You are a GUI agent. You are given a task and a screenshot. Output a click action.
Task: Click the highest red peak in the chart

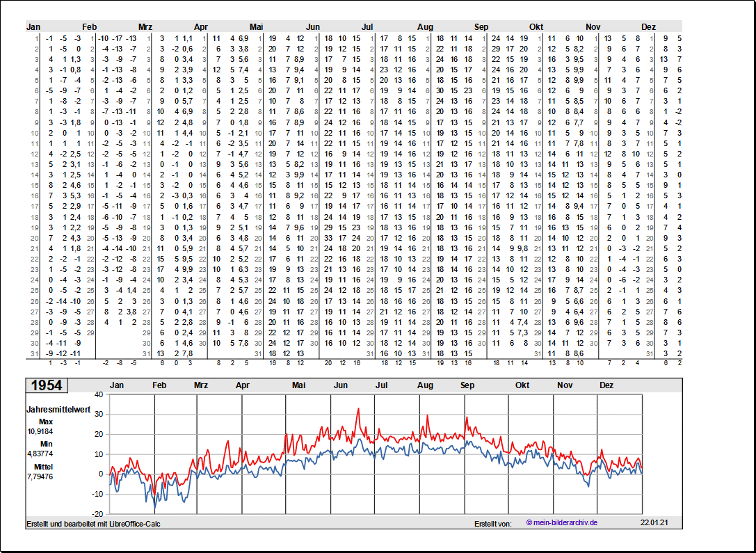[x=358, y=409]
